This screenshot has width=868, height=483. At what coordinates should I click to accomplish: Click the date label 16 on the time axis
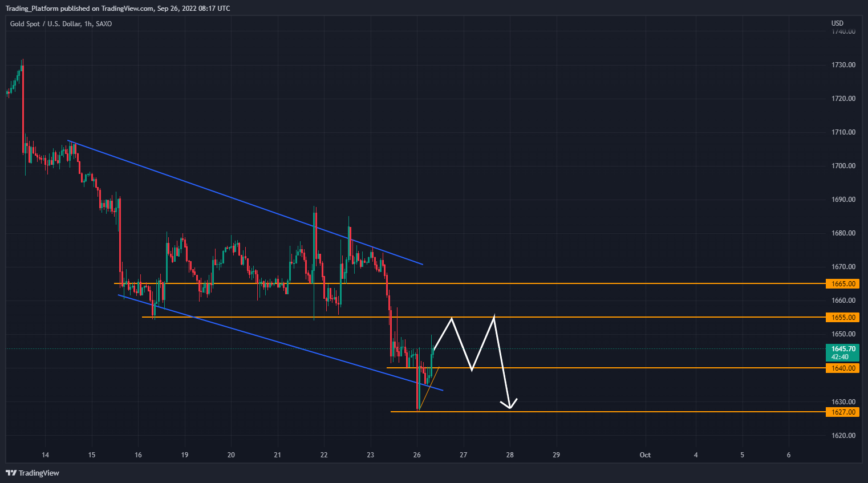138,455
